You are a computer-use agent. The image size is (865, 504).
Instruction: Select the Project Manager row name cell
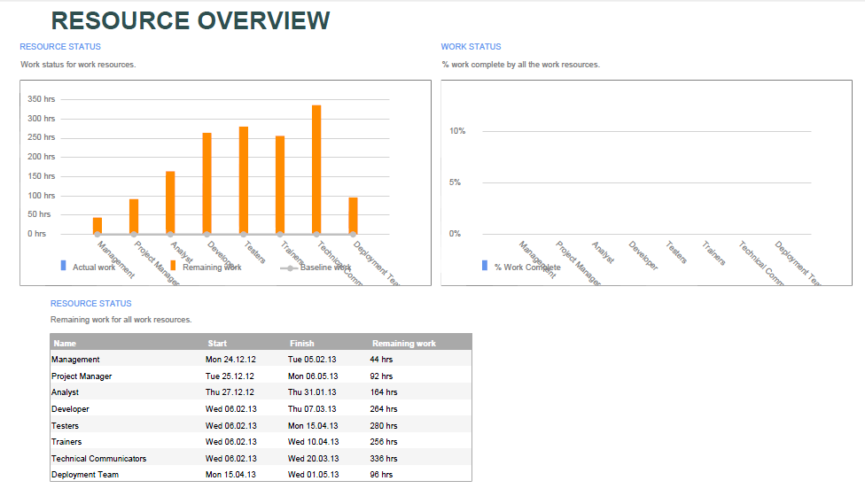(x=82, y=376)
